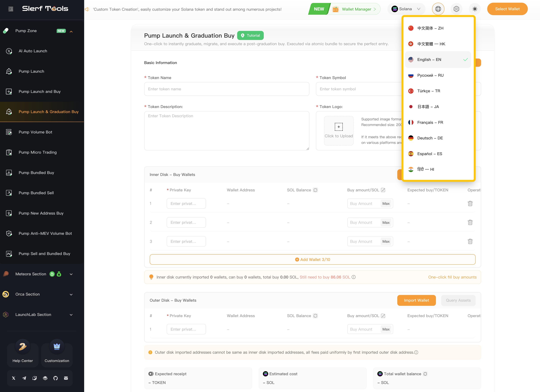Open Pump Volume Bot menu item
This screenshot has width=540, height=392.
(x=35, y=132)
